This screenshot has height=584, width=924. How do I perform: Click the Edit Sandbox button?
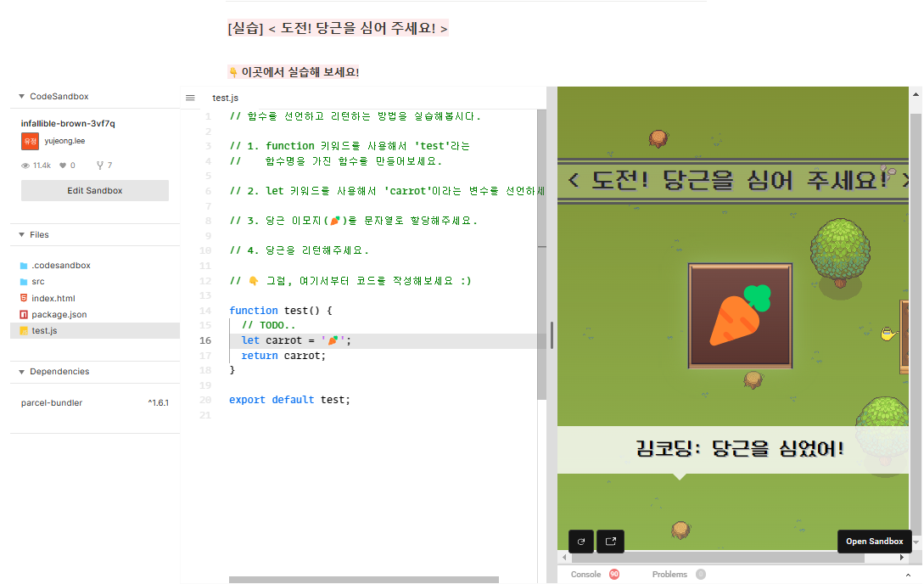pyautogui.click(x=95, y=190)
